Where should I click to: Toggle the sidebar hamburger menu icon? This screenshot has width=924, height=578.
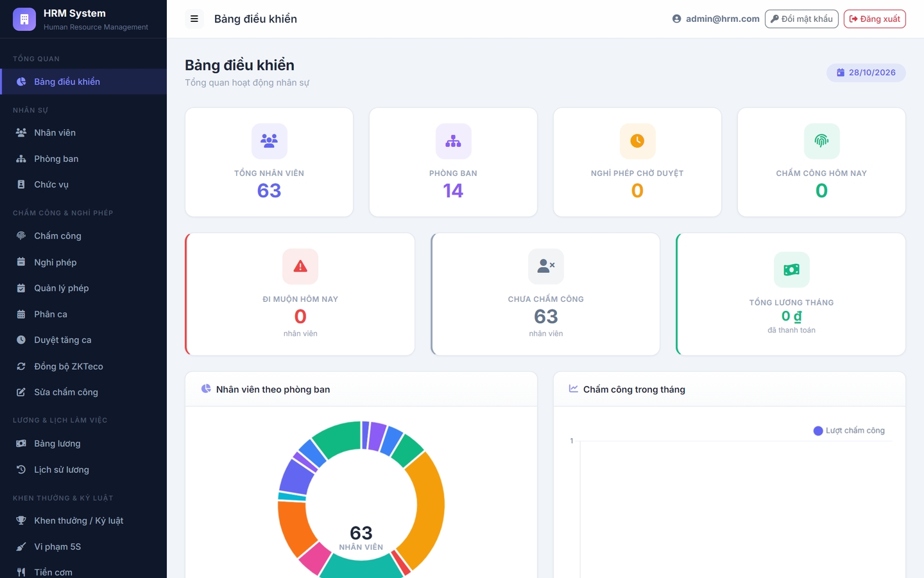[194, 19]
